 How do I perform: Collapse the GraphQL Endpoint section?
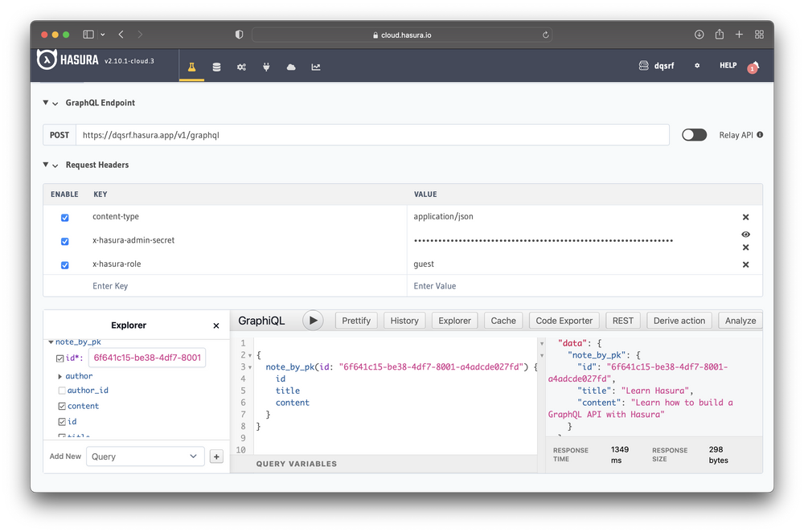[x=47, y=103]
